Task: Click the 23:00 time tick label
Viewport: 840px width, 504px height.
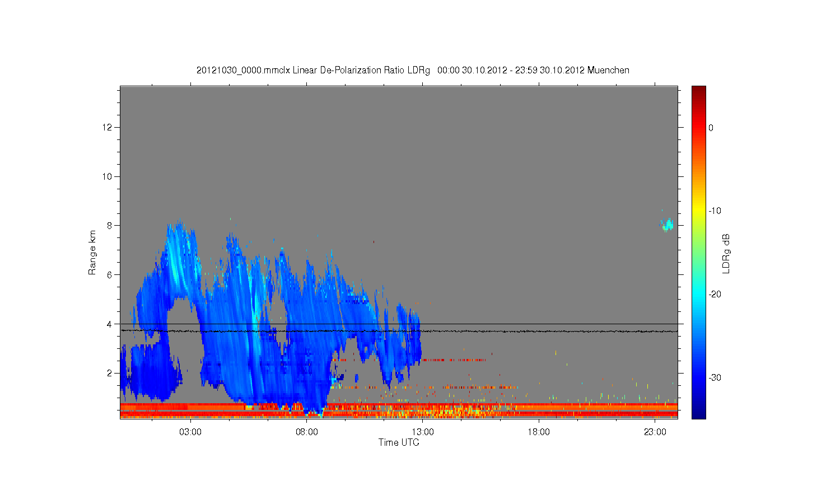Action: point(655,432)
